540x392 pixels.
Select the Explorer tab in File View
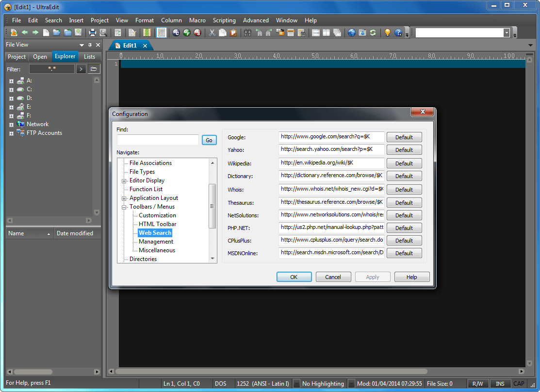coord(65,56)
